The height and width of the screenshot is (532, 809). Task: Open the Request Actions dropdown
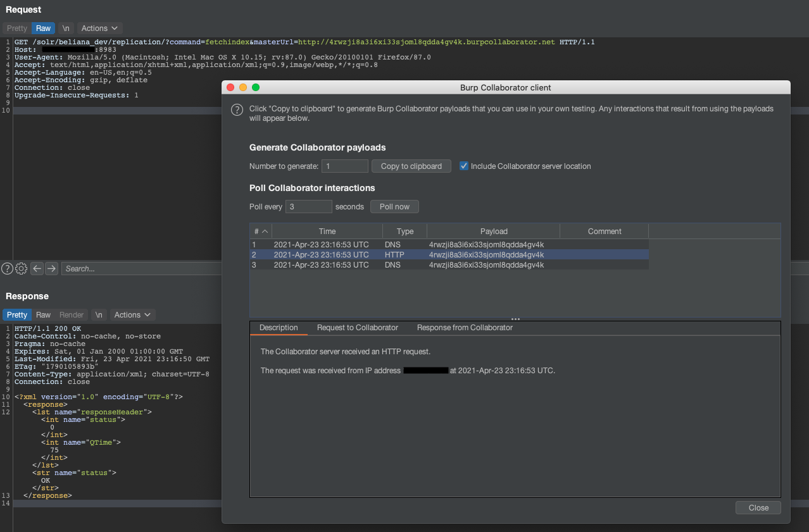(x=100, y=28)
